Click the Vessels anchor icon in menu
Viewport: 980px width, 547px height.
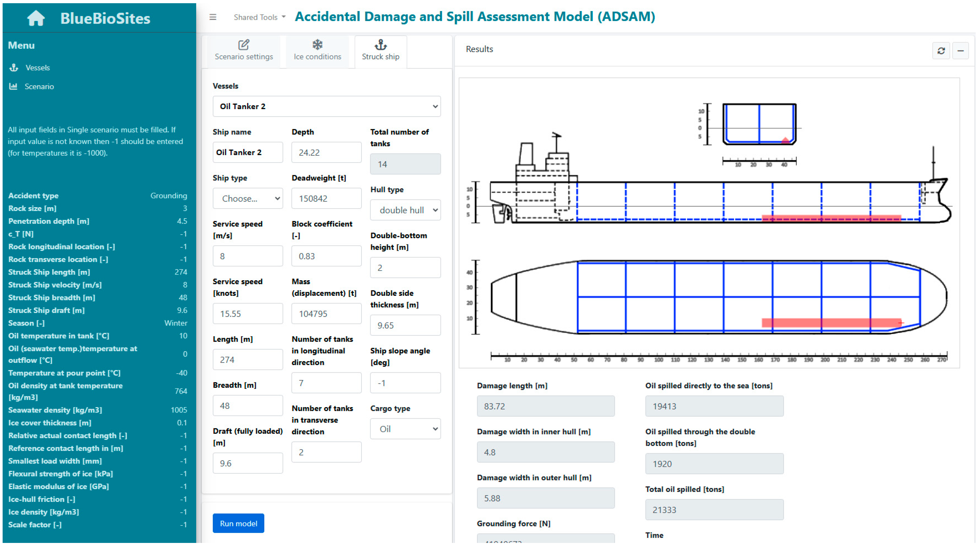pos(14,68)
